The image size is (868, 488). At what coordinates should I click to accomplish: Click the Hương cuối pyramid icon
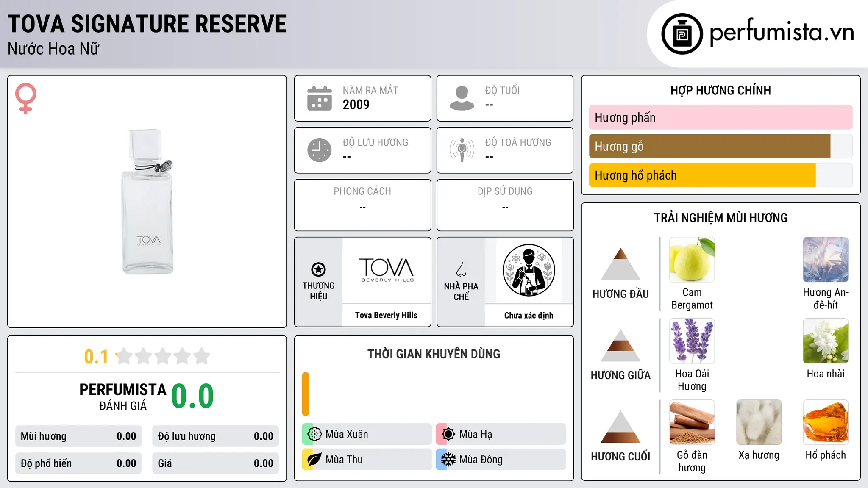620,427
